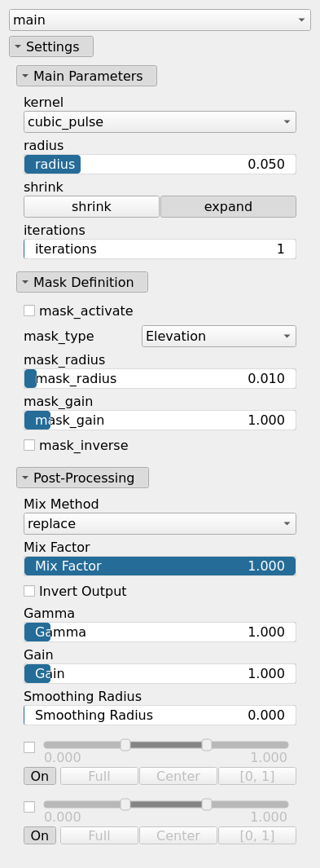The image size is (320, 868).
Task: Click the right handle of the first range slider
Action: (207, 745)
